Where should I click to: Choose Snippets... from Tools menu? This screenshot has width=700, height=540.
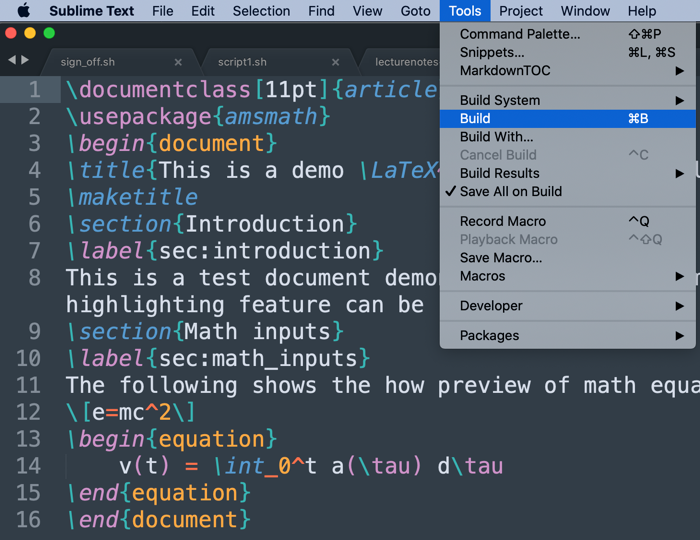coord(567,52)
